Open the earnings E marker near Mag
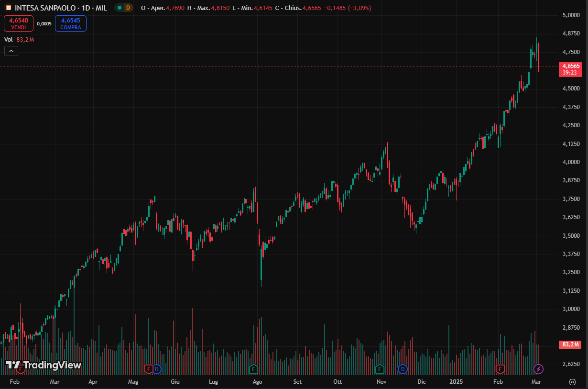The width and height of the screenshot is (588, 389). (x=149, y=369)
